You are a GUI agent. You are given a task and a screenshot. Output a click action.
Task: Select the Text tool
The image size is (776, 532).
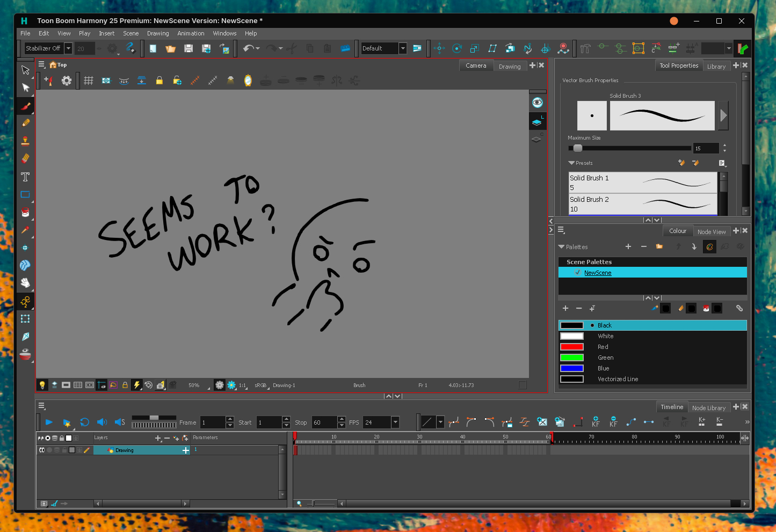click(25, 177)
